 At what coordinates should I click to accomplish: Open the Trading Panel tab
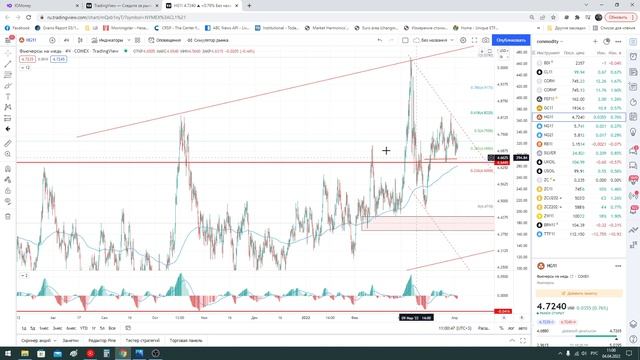[186, 340]
